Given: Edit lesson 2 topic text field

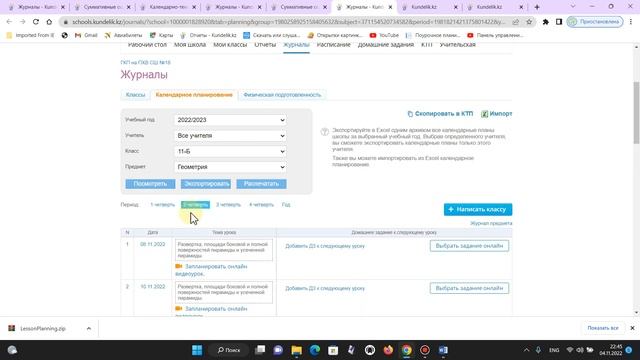Looking at the screenshot, I should 224,292.
